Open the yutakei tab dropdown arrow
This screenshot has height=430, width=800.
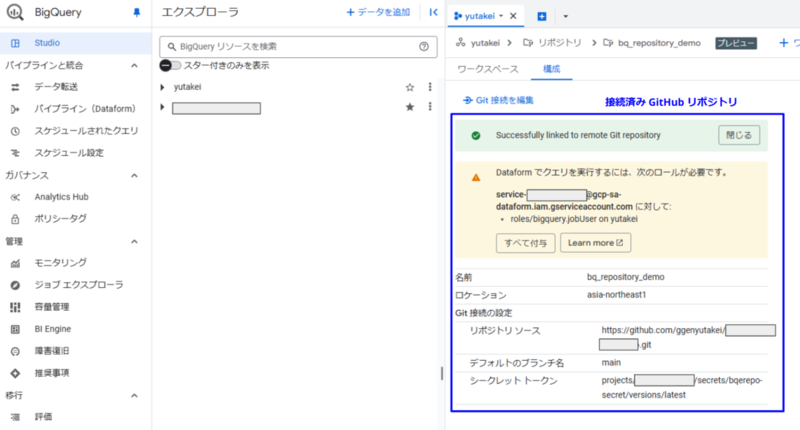[501, 16]
